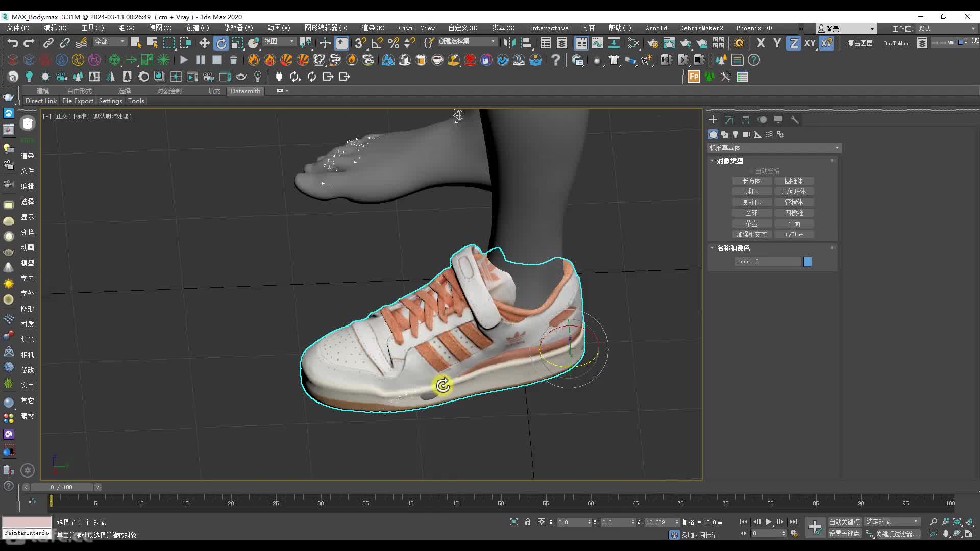
Task: Open the 全部 selection filter dropdown
Action: 110,41
